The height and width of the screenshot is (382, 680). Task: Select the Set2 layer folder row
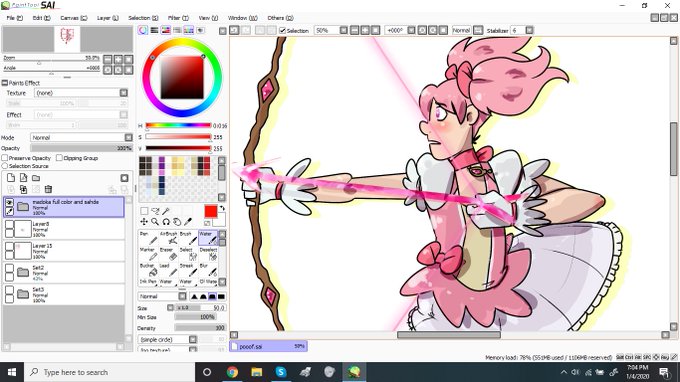click(x=64, y=273)
